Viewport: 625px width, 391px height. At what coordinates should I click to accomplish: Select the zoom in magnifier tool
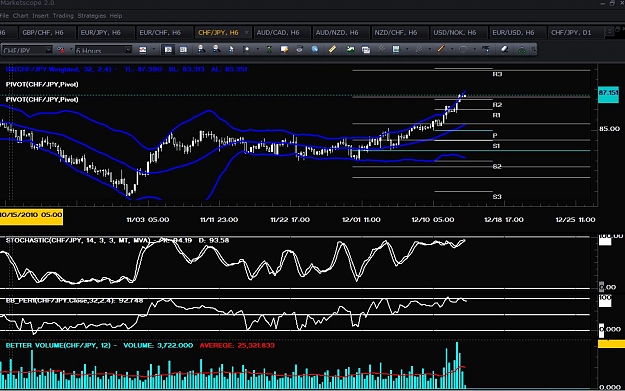click(x=202, y=49)
